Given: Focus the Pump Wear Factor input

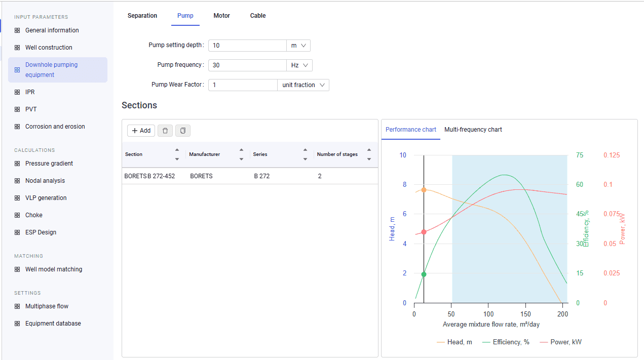Looking at the screenshot, I should pos(243,85).
